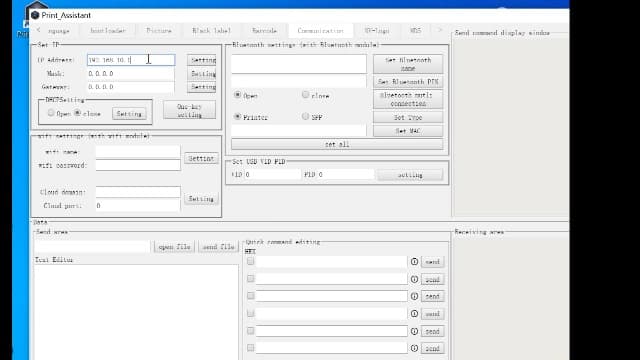This screenshot has height=360, width=640.
Task: Click the open file button
Action: (174, 247)
